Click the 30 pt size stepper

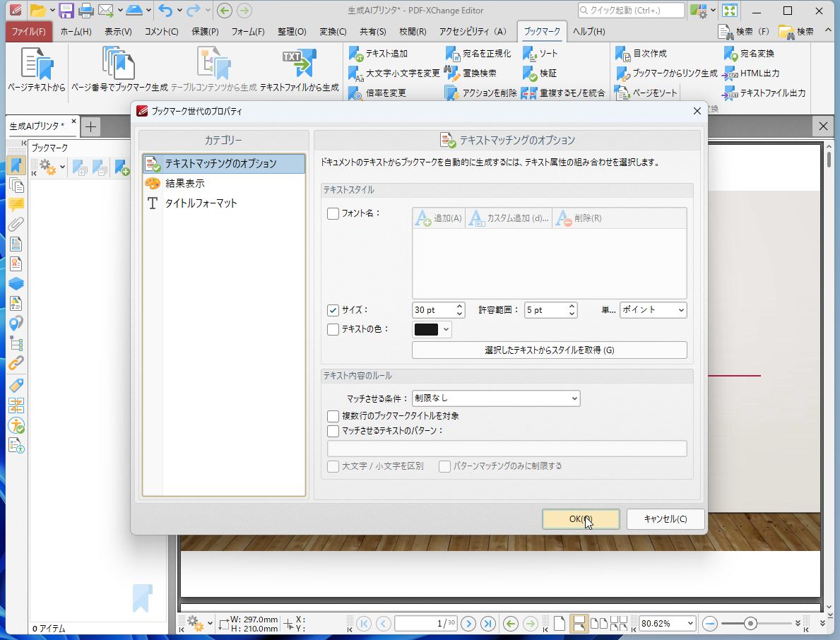pos(460,310)
